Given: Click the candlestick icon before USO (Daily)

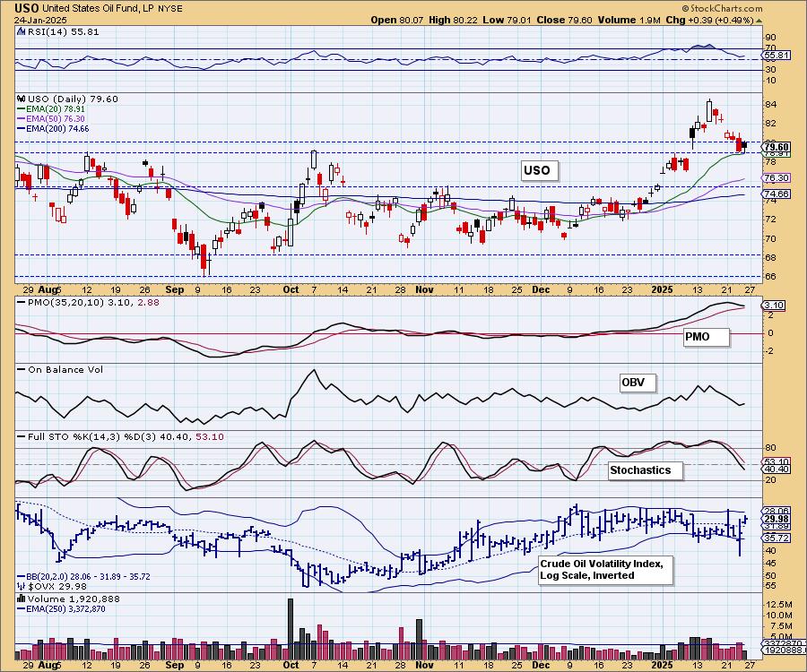Looking at the screenshot, I should coord(22,99).
